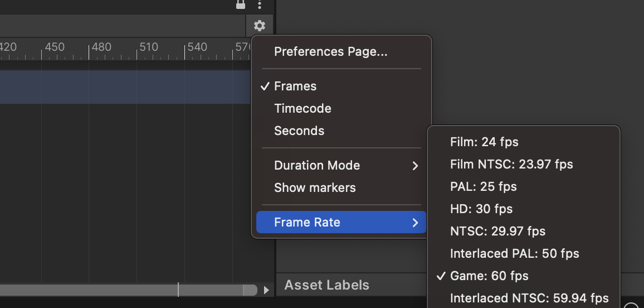Click the checked Game: 60 fps option
644x308 pixels.
489,276
